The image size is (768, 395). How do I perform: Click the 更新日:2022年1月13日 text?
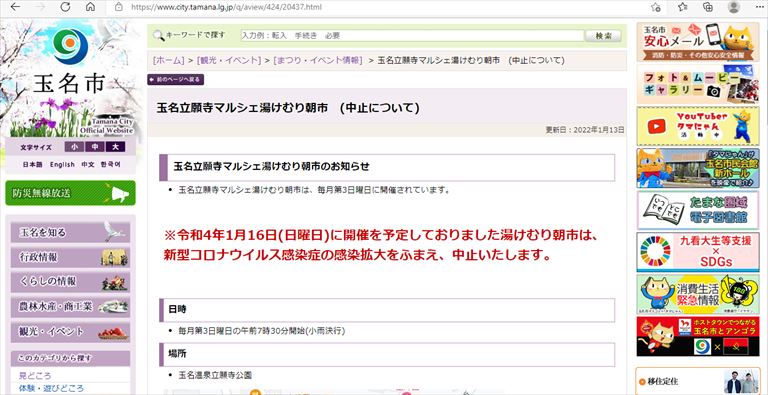click(x=585, y=130)
